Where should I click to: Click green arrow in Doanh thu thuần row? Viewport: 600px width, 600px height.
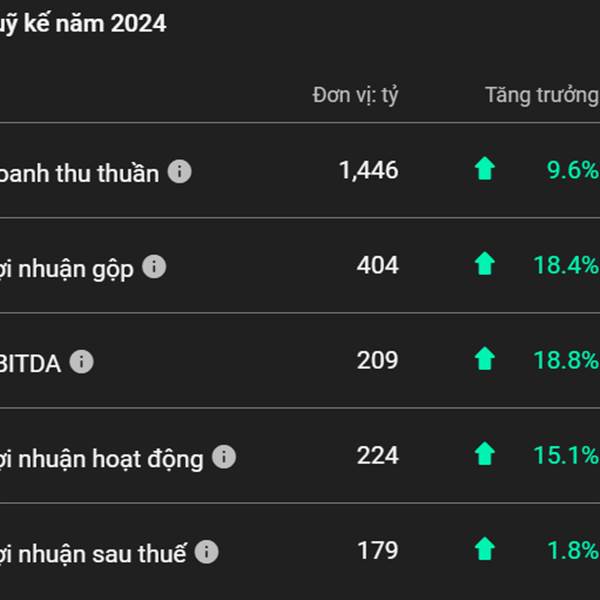pos(485,168)
